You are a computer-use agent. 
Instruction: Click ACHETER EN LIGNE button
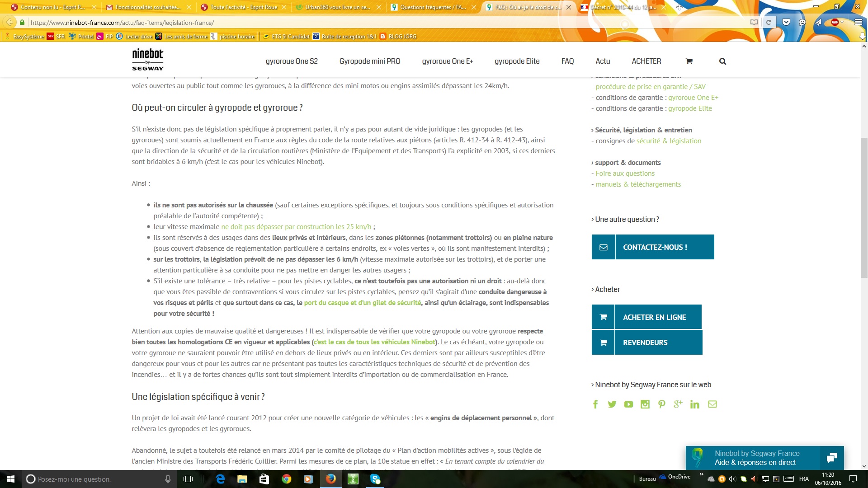[x=646, y=317]
